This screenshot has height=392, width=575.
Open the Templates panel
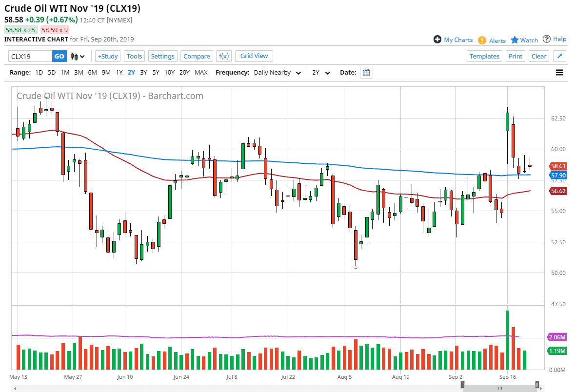[484, 56]
